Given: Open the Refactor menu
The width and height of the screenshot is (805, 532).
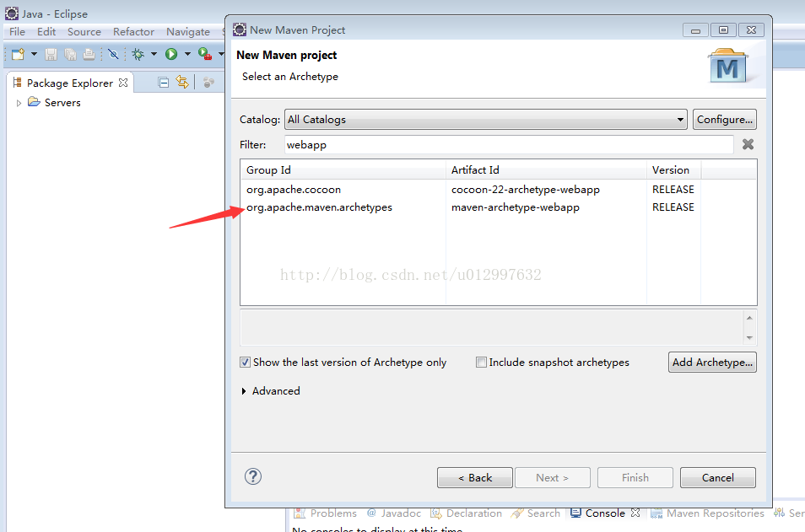Looking at the screenshot, I should pos(133,32).
